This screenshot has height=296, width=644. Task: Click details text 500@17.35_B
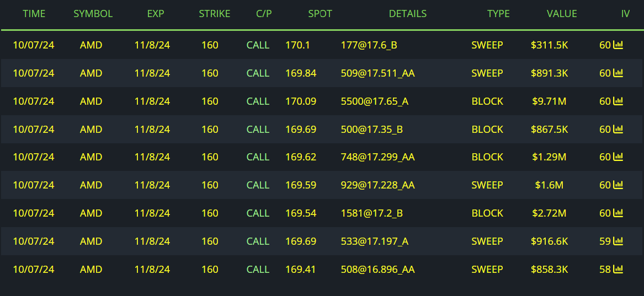click(x=372, y=129)
